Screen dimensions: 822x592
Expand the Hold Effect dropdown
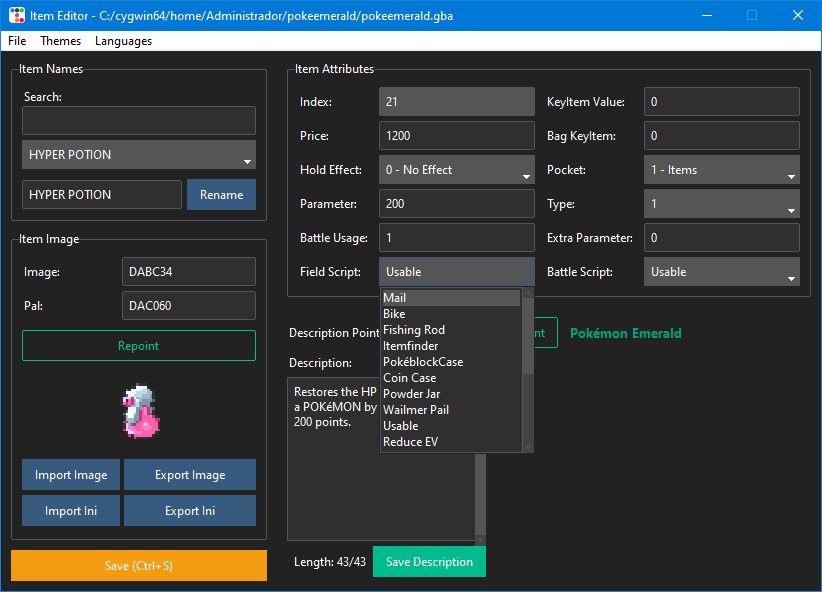(457, 170)
